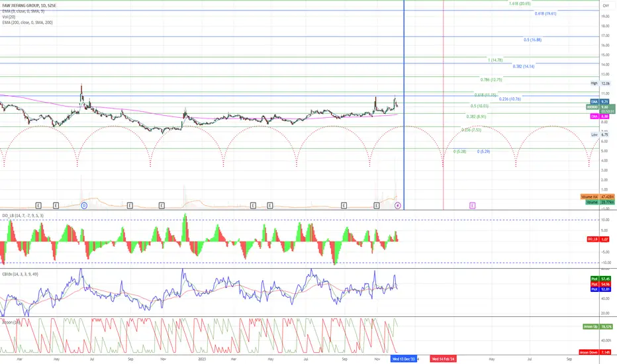Click the green Volume value tag
This screenshot has width=617, height=364.
point(600,202)
